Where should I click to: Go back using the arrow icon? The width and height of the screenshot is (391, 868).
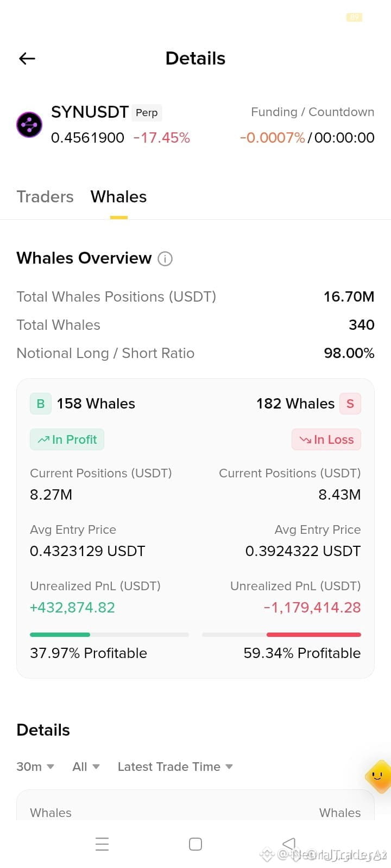(x=27, y=59)
